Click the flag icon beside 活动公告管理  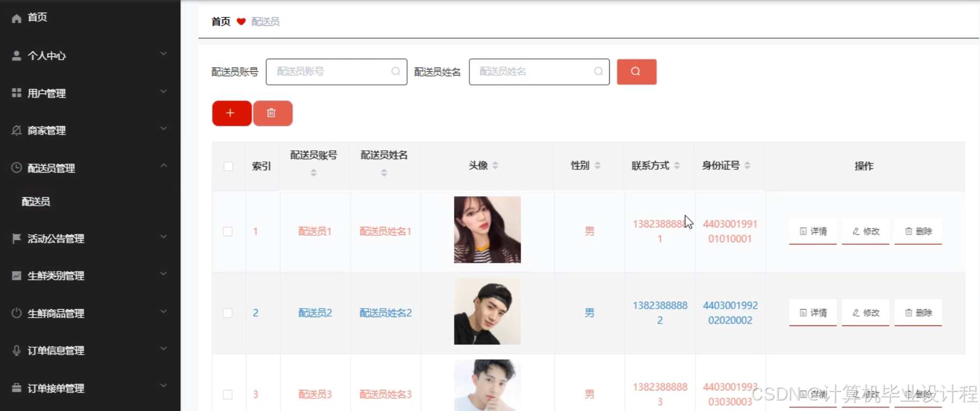17,238
